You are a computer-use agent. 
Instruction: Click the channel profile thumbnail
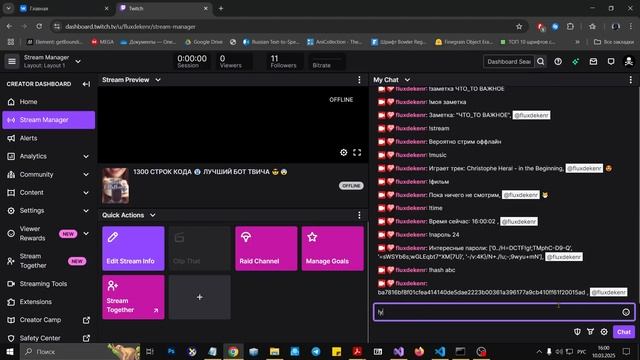click(x=116, y=185)
